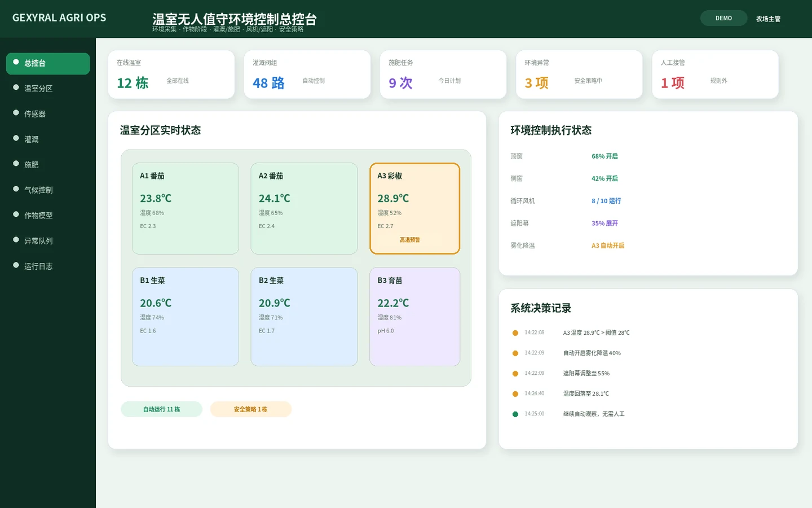This screenshot has width=812, height=508.
Task: Click the 自动运行 11 栋 chip
Action: [x=161, y=409]
